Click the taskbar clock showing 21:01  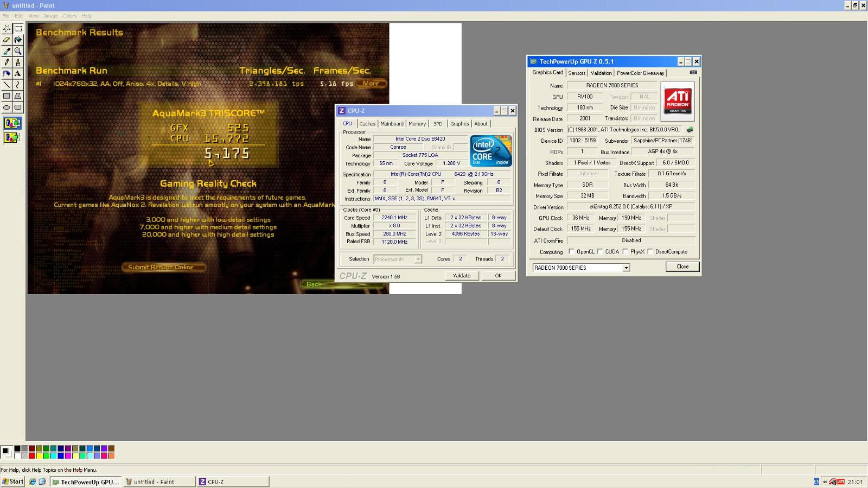click(x=855, y=481)
